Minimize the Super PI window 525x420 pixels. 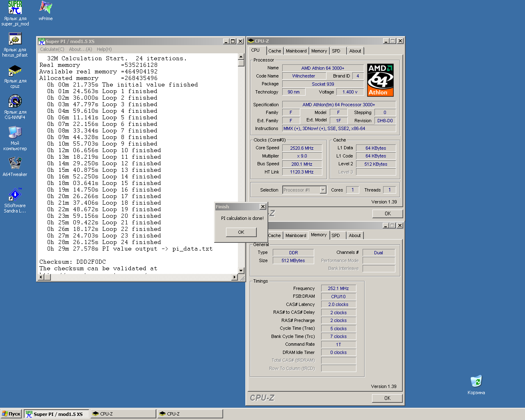click(x=226, y=41)
